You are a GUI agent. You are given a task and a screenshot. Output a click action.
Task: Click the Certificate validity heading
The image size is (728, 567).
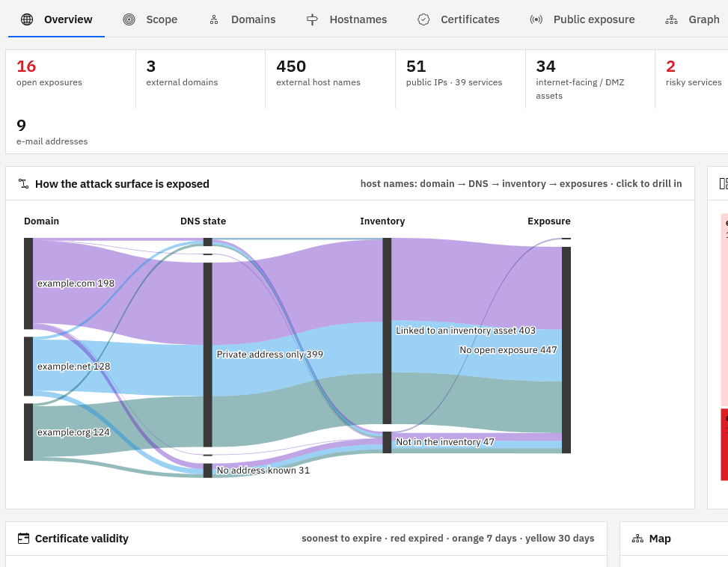pyautogui.click(x=82, y=539)
